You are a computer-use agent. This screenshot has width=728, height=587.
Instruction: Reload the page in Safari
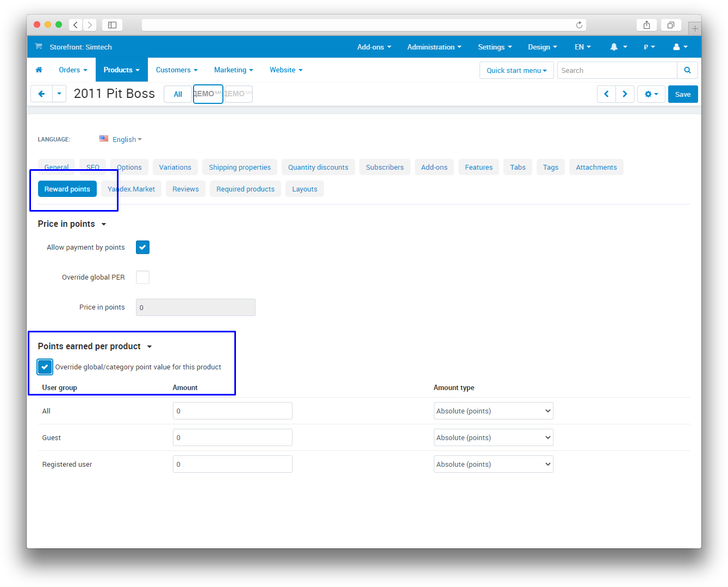pyautogui.click(x=579, y=25)
